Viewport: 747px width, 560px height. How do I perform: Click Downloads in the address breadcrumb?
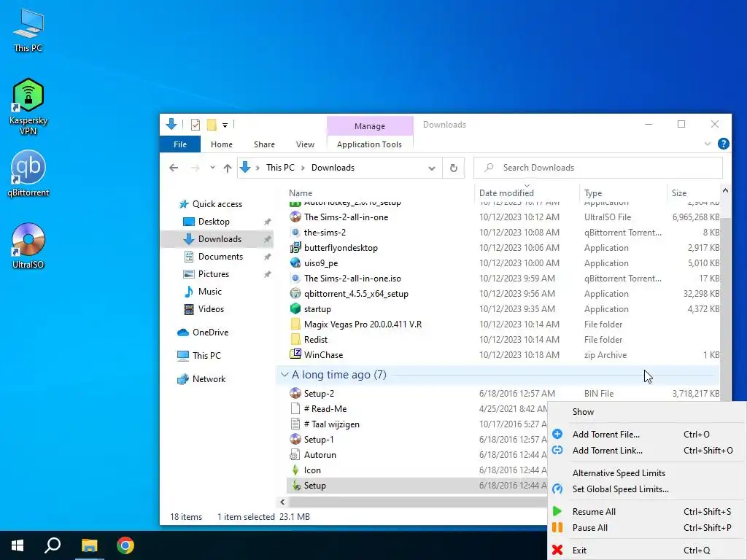[x=333, y=168]
